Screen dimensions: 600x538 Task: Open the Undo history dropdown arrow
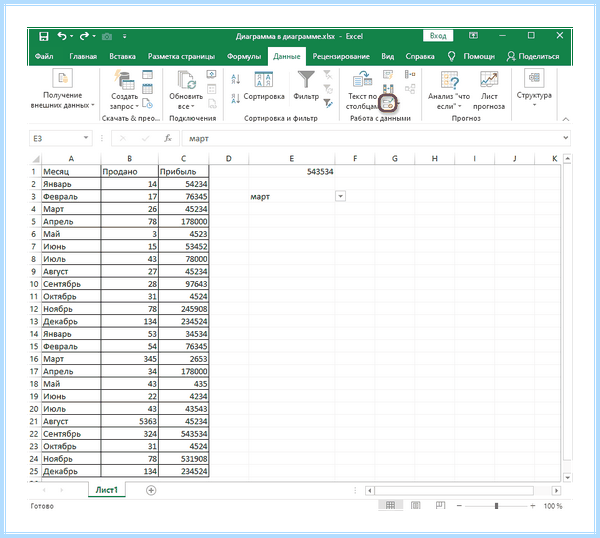coord(72,37)
